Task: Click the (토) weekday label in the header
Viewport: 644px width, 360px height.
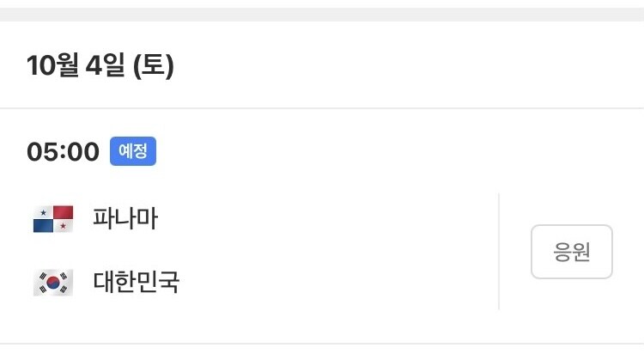Action: [154, 66]
